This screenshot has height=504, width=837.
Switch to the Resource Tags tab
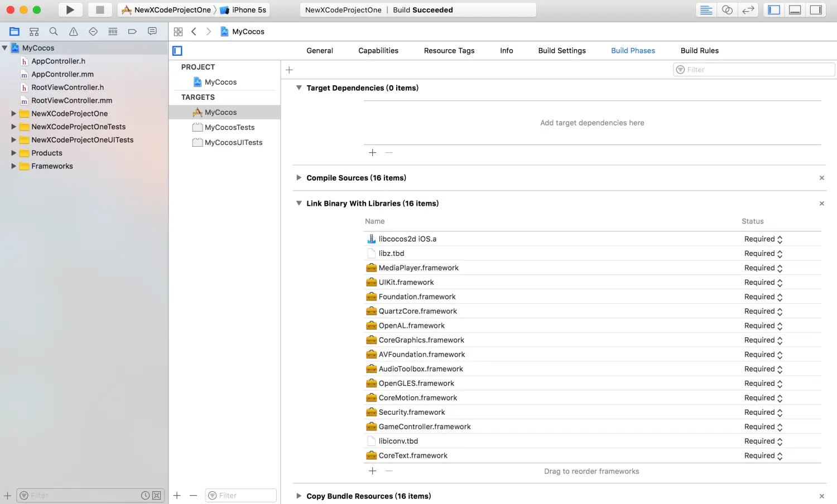pyautogui.click(x=449, y=51)
